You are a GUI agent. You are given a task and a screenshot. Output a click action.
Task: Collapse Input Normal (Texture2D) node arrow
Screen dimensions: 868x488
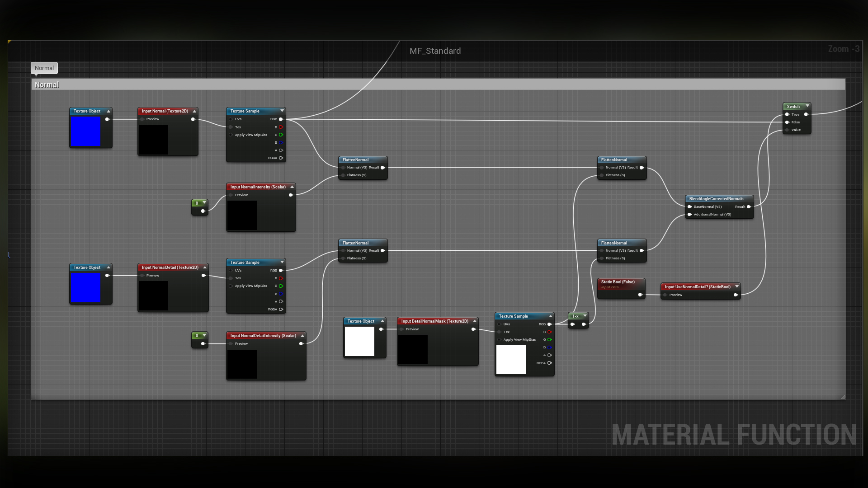[x=194, y=111]
